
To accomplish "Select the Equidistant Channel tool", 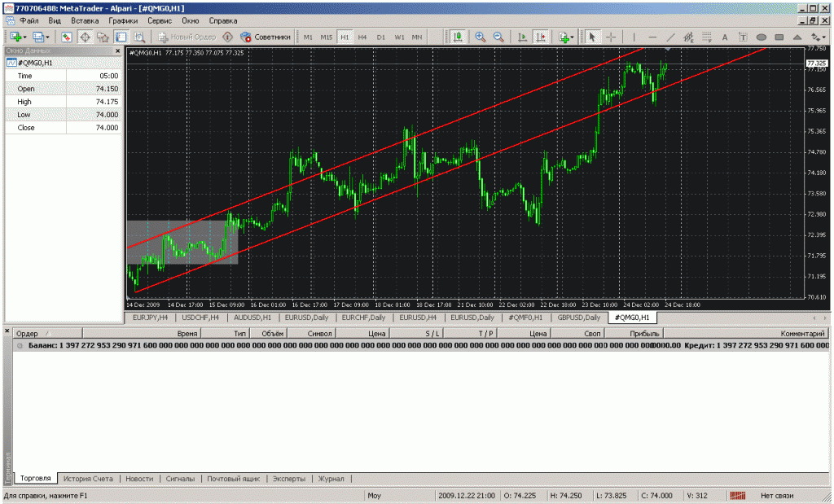I will pyautogui.click(x=689, y=37).
